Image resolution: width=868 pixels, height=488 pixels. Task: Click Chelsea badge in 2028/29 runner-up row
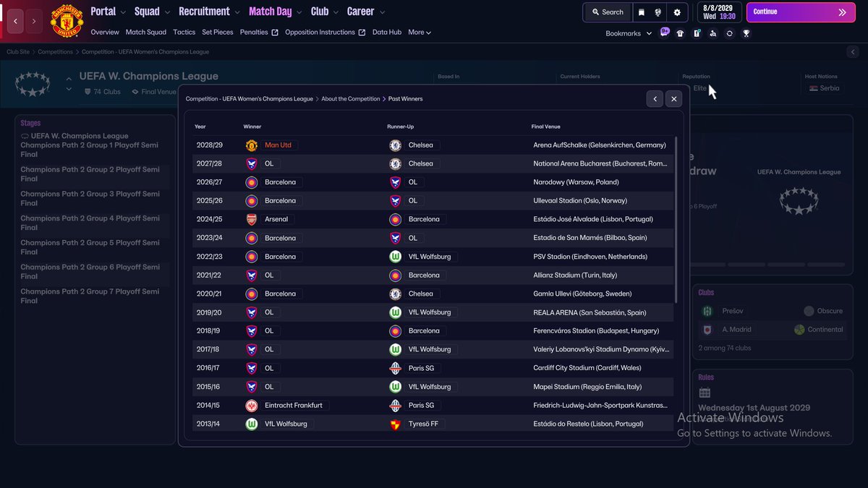tap(395, 145)
